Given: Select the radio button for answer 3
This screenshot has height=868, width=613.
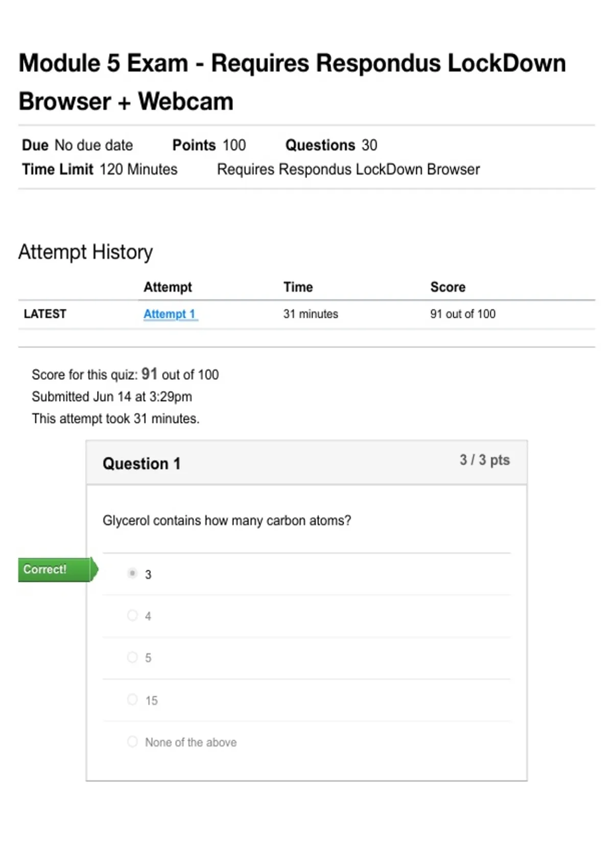Looking at the screenshot, I should coord(132,573).
